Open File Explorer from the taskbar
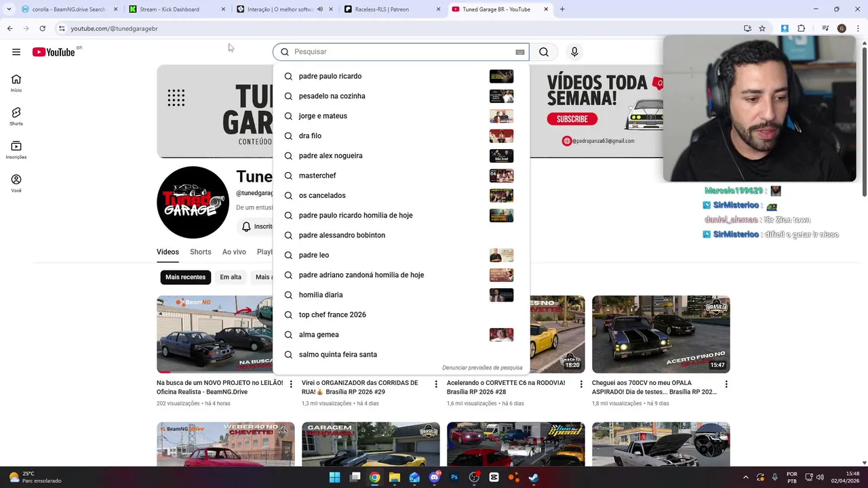This screenshot has width=868, height=488. (394, 477)
